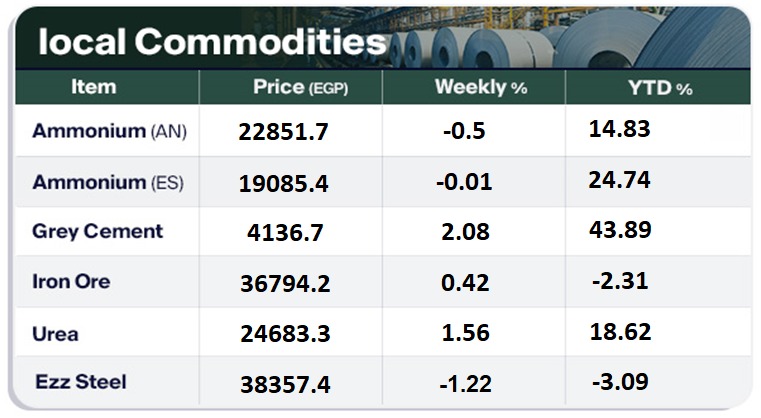Click the 22851.7 price value
This screenshot has height=418, width=761.
click(284, 132)
